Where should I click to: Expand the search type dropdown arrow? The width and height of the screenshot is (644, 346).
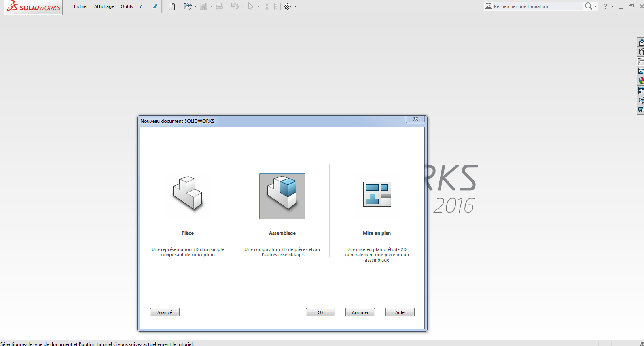pos(595,6)
